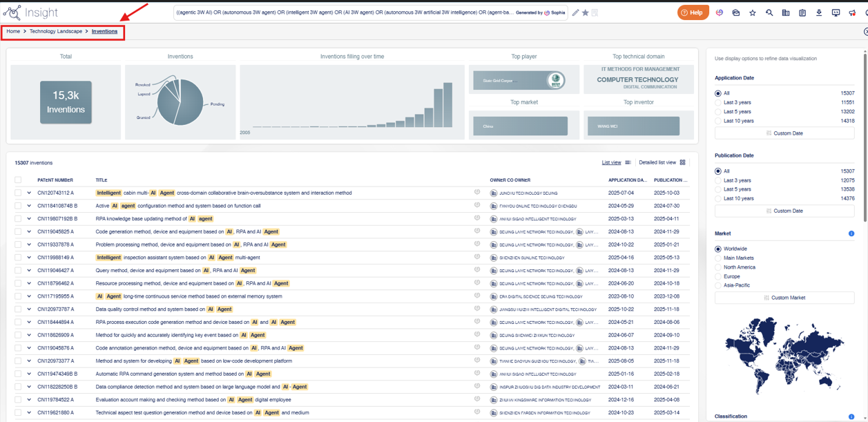This screenshot has height=422, width=868.
Task: Switch to Detailed list view link
Action: point(657,163)
